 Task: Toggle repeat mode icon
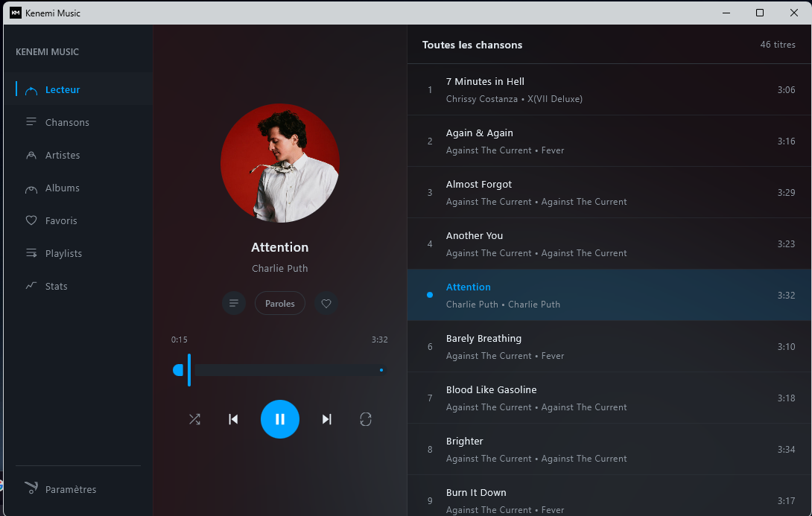tap(365, 419)
